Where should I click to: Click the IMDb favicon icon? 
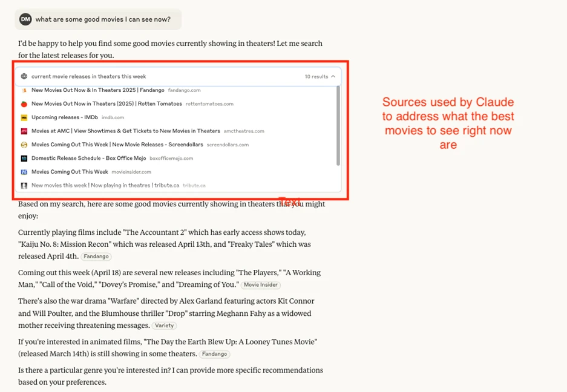pos(24,117)
